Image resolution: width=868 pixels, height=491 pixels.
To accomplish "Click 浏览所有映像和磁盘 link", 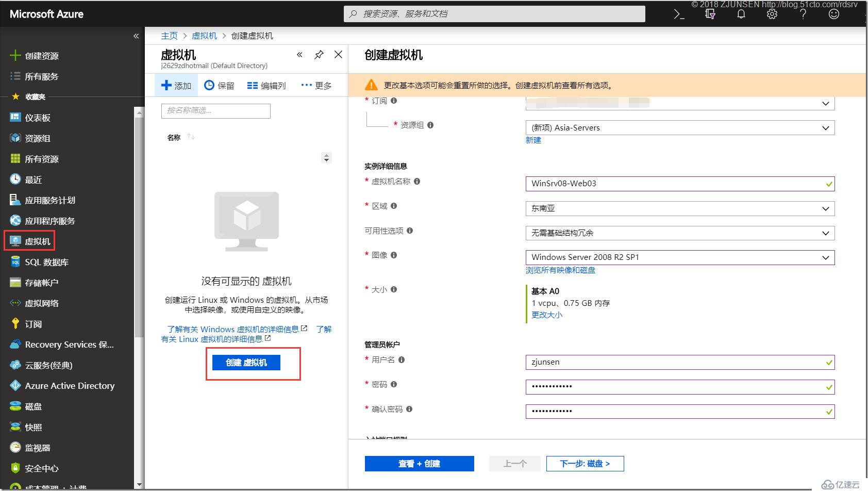I will click(560, 270).
